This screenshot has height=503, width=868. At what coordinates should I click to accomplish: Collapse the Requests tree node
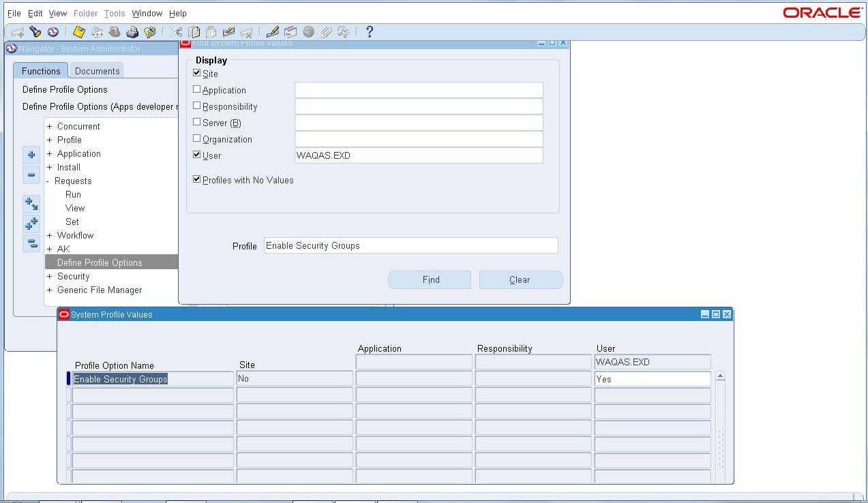pos(48,181)
